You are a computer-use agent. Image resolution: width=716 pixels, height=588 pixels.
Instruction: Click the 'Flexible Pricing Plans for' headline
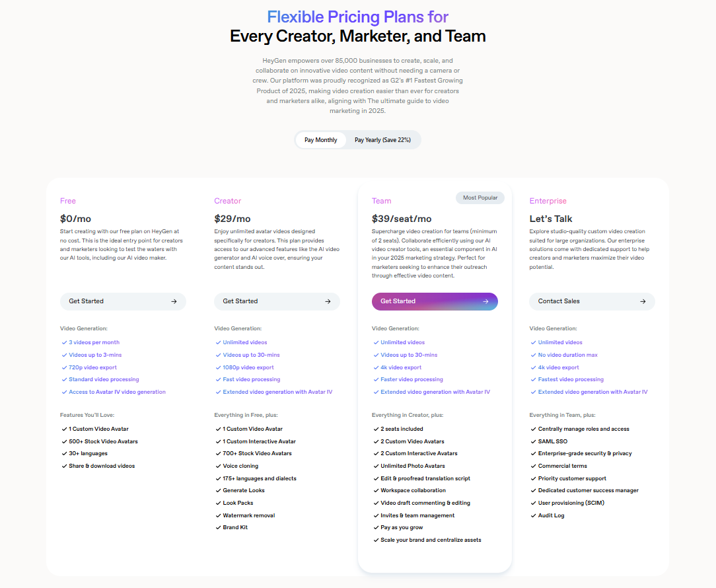pyautogui.click(x=357, y=17)
